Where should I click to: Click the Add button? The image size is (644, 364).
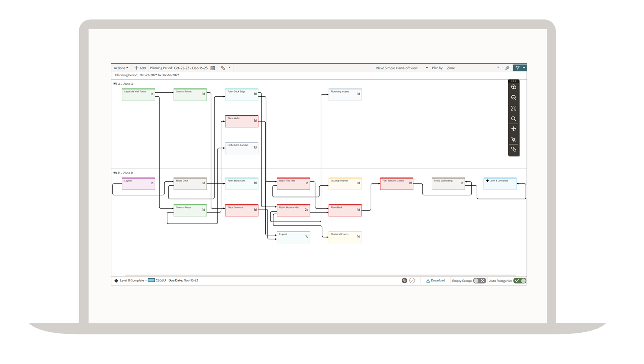click(140, 68)
